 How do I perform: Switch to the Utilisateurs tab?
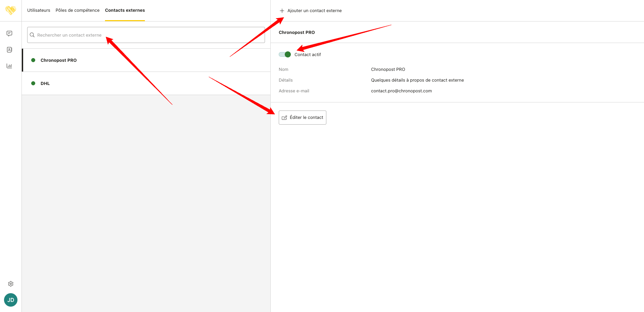coord(39,10)
